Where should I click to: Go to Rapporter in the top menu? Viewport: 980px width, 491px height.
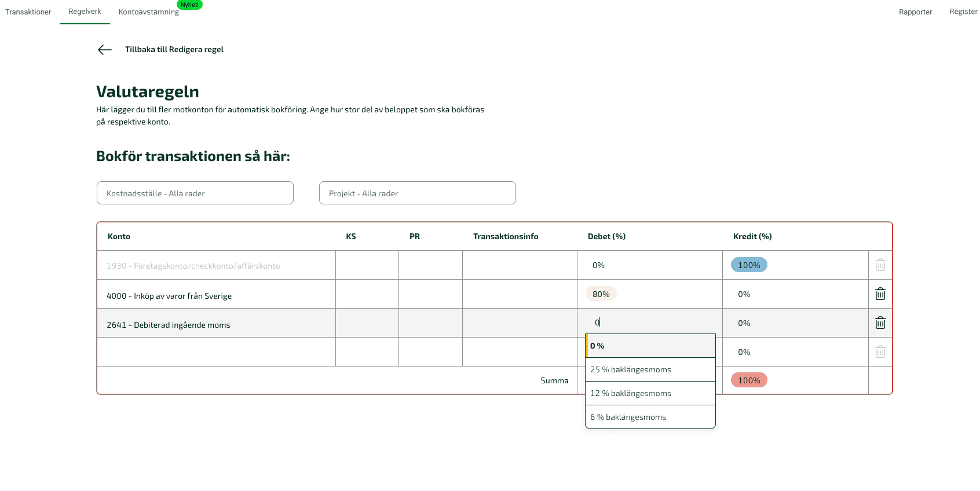click(x=915, y=12)
